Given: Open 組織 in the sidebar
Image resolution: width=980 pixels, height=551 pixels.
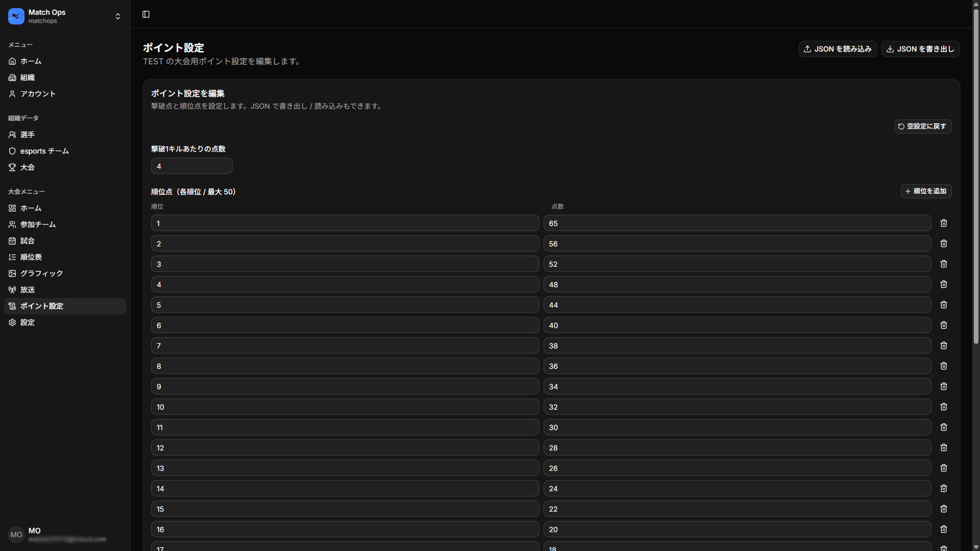Looking at the screenshot, I should point(65,78).
